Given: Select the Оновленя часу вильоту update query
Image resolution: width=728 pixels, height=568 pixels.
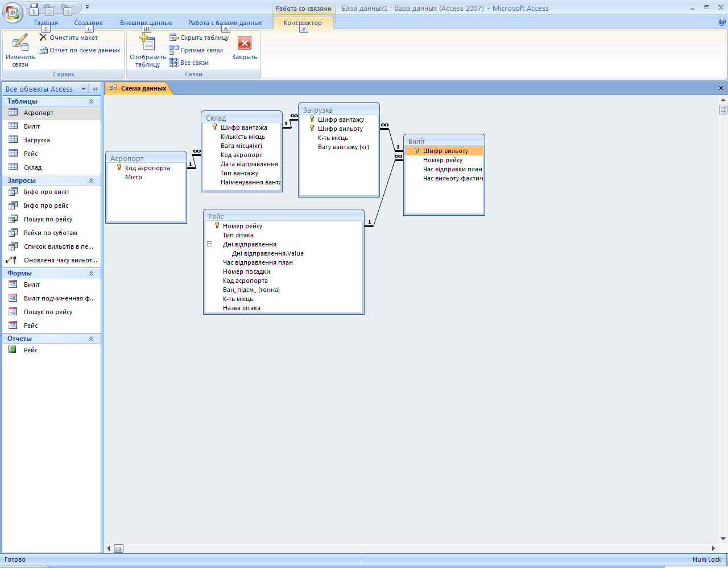Looking at the screenshot, I should [x=51, y=260].
